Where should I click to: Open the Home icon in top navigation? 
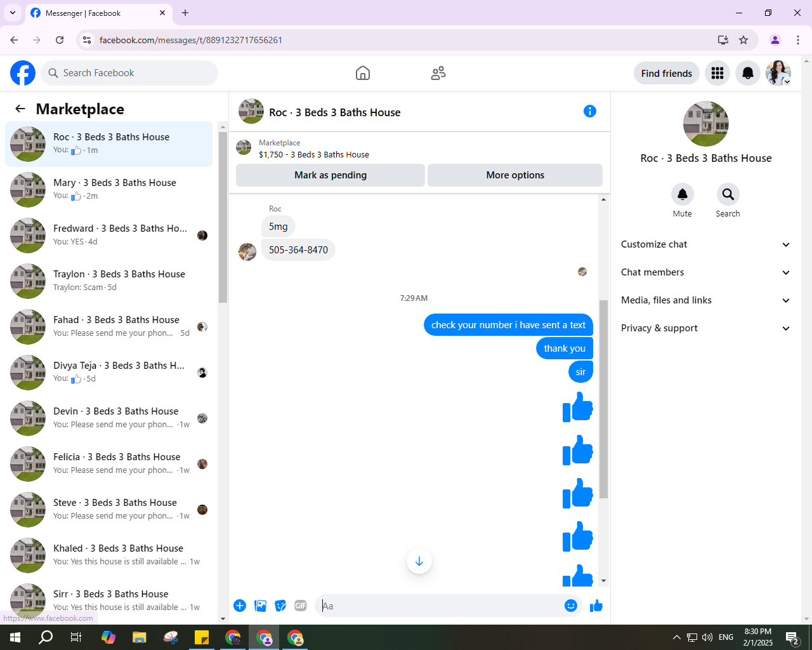click(363, 73)
